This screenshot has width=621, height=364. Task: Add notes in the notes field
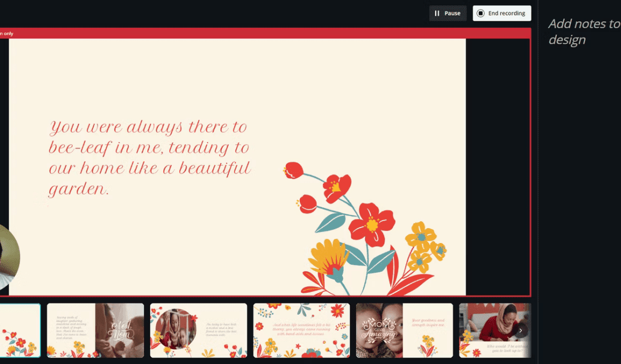coord(584,32)
